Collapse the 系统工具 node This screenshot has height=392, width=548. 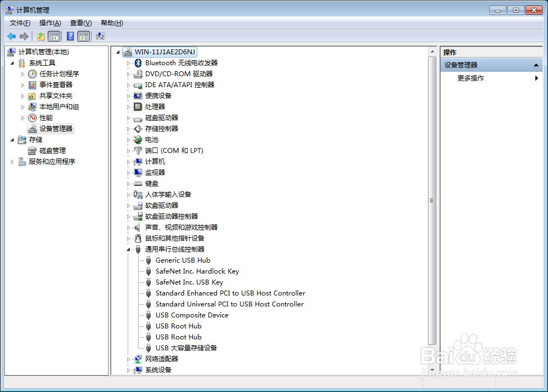[x=12, y=63]
